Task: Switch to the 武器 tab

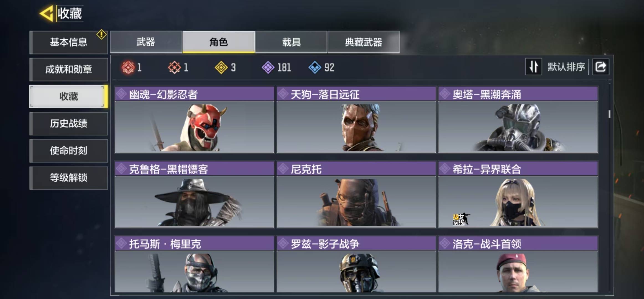Action: point(146,42)
